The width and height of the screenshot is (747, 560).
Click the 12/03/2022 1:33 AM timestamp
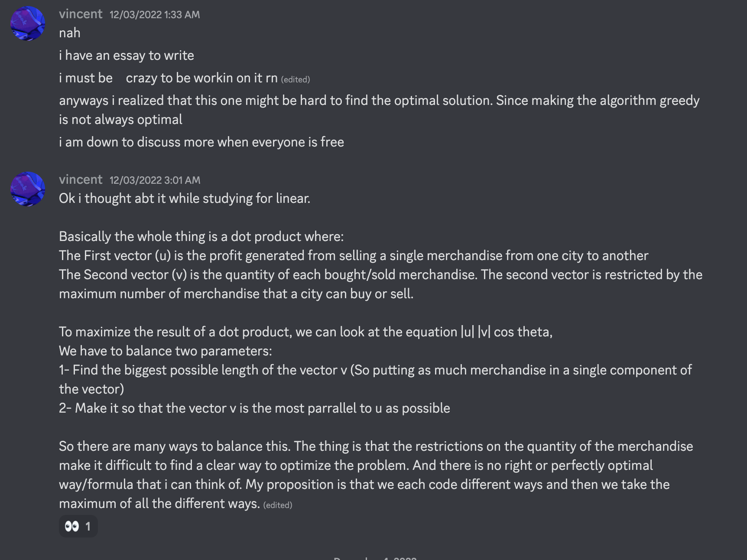(x=155, y=15)
